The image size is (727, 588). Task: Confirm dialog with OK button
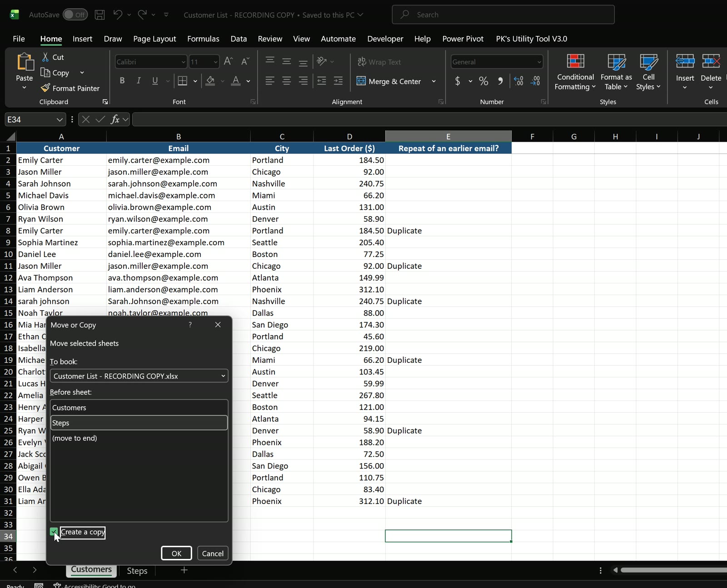click(176, 553)
